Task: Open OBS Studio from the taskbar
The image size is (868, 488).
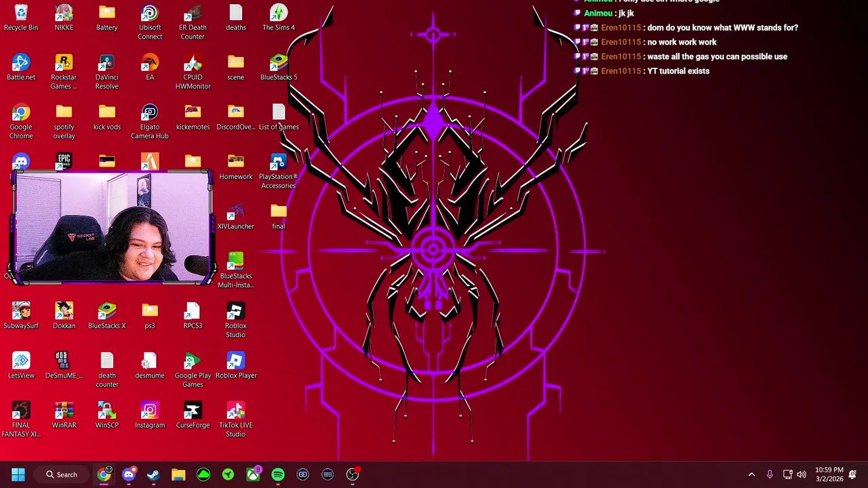Action: [x=353, y=474]
